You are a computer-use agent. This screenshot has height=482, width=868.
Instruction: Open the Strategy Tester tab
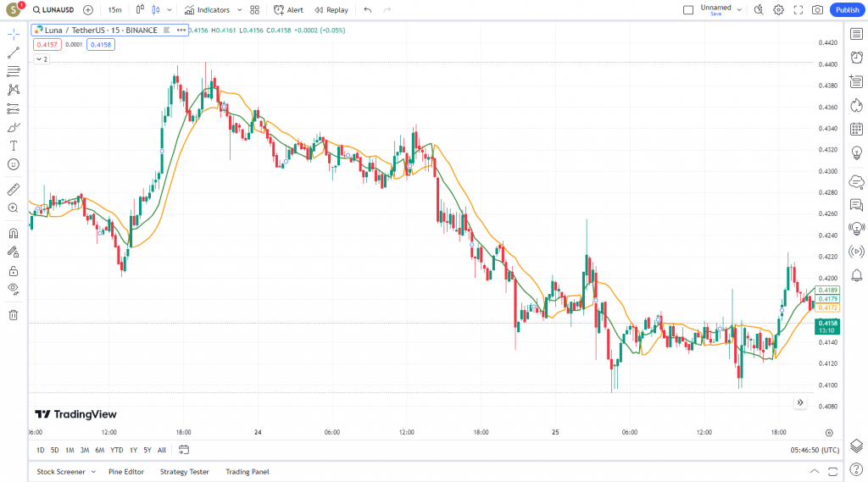184,472
